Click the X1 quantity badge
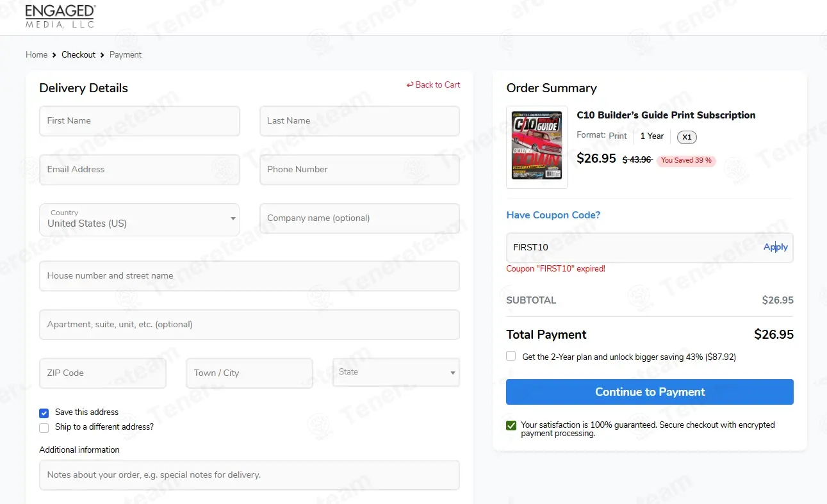This screenshot has height=504, width=827. click(x=687, y=137)
